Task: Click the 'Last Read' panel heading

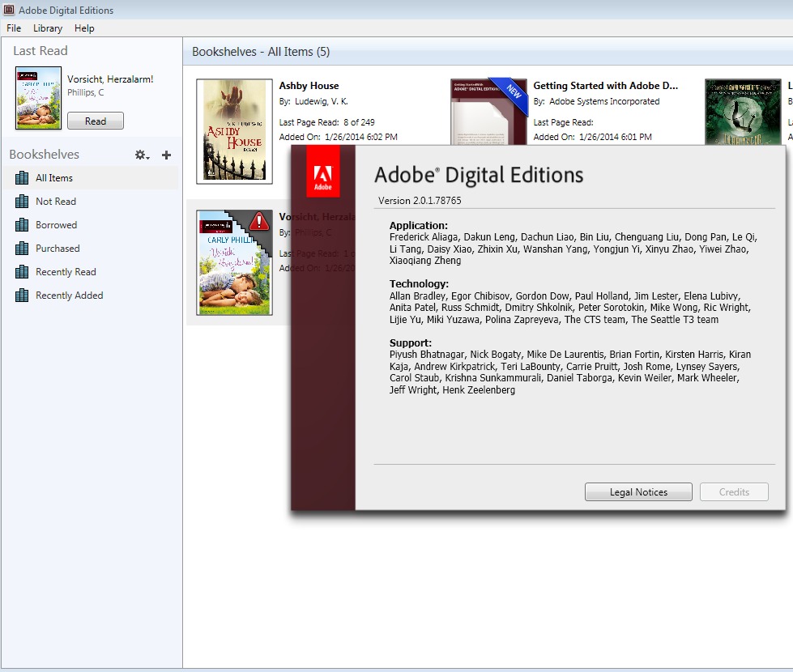Action: point(41,50)
